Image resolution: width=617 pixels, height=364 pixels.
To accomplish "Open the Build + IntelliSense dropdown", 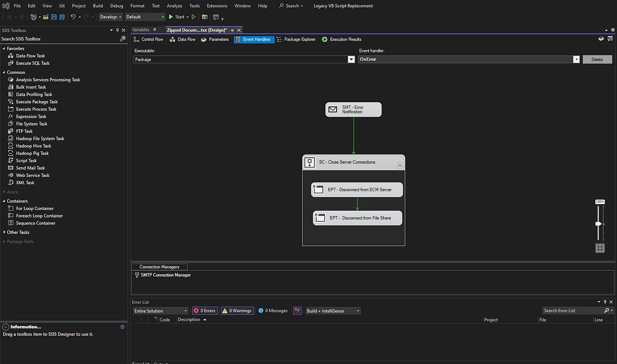I will tap(333, 311).
